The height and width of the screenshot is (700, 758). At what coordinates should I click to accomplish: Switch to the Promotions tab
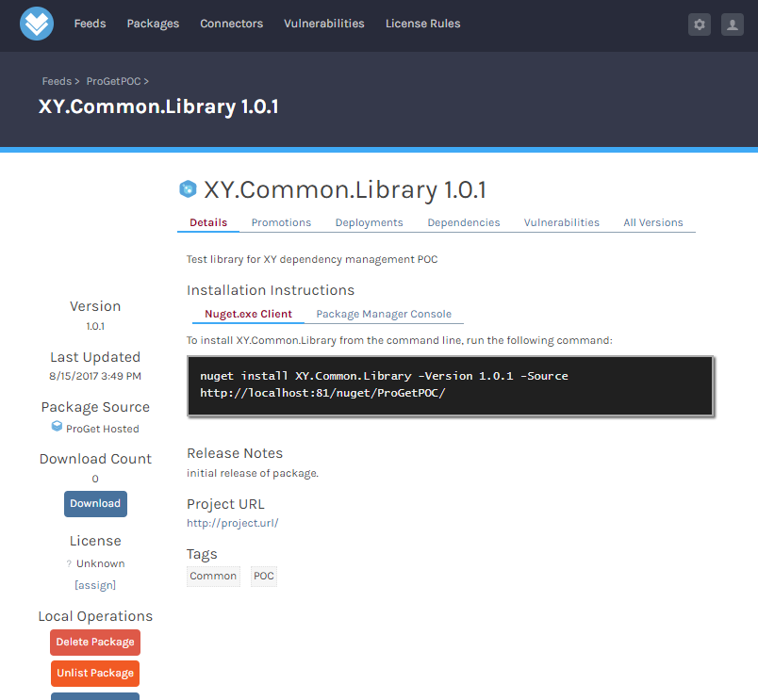click(x=281, y=222)
